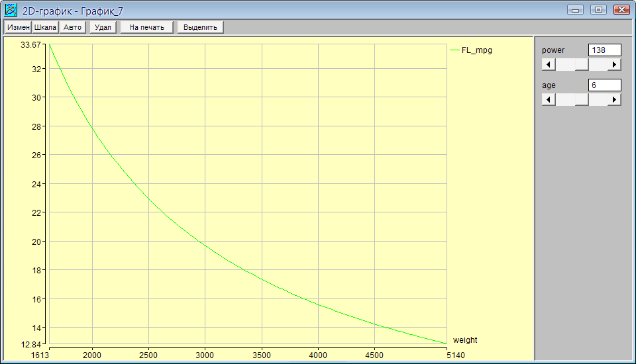
Task: Minimize the 2D-график window
Action: pyautogui.click(x=575, y=10)
